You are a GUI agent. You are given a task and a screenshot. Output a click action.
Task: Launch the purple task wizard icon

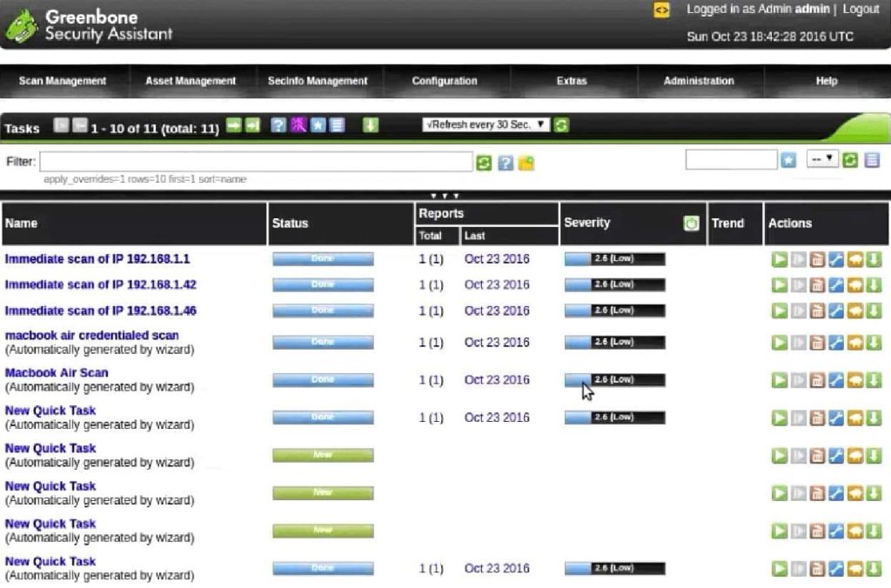coord(298,125)
